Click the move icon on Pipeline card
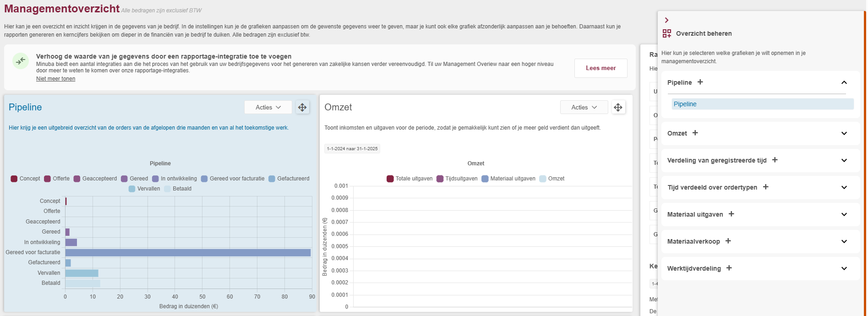 [302, 107]
